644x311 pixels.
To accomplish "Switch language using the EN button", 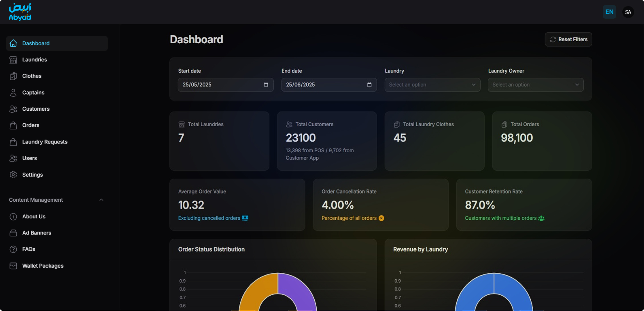I will tap(609, 12).
